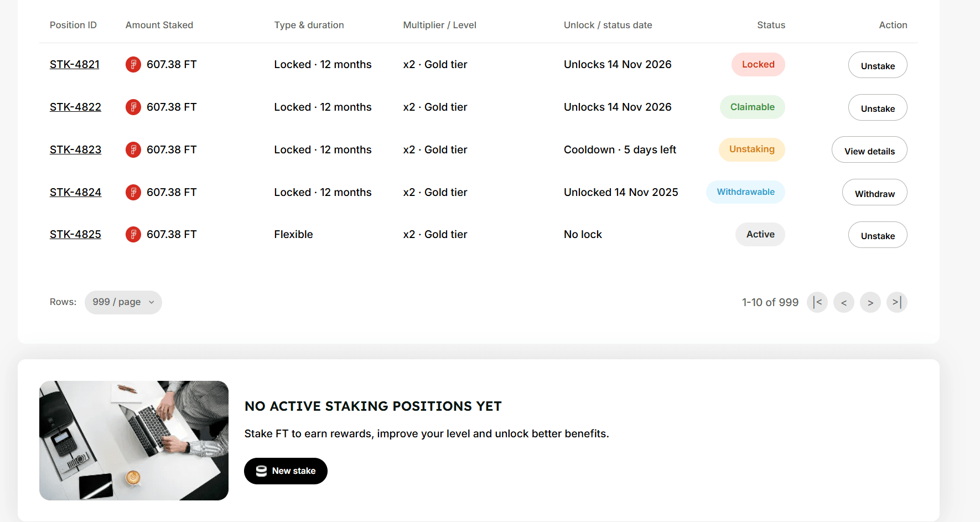Viewport: 980px width, 522px height.
Task: Click the laptop workspace thumbnail image
Action: click(133, 440)
